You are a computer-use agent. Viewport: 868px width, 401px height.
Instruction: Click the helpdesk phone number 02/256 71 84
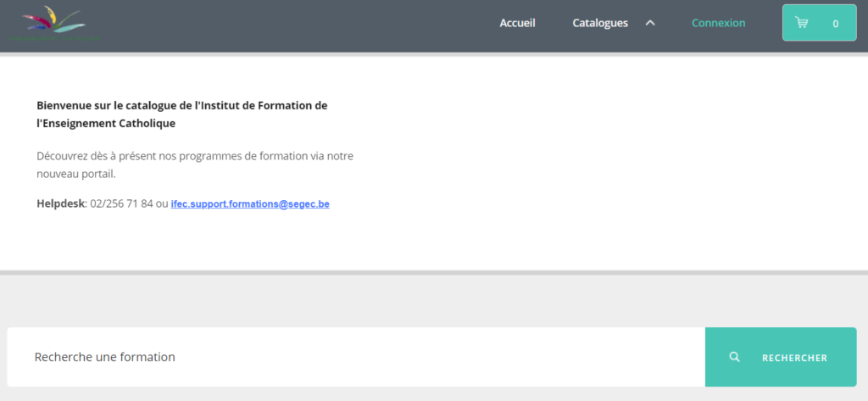click(x=121, y=204)
